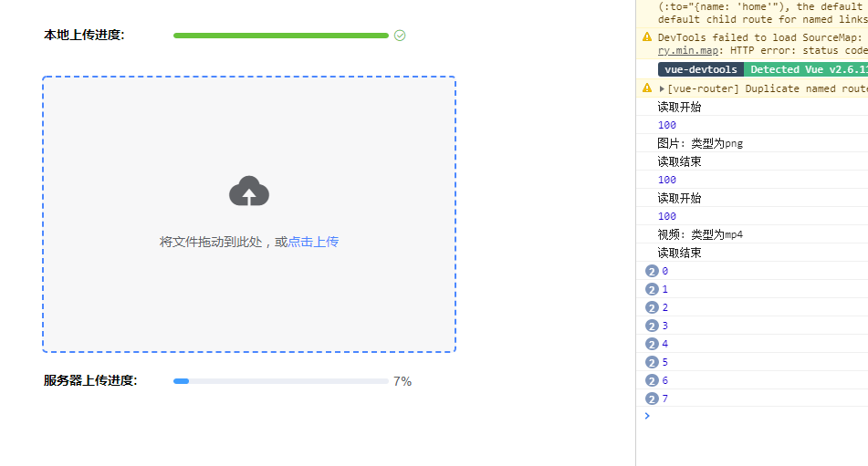
Task: Select the 100 value above 图片 line
Action: click(667, 125)
